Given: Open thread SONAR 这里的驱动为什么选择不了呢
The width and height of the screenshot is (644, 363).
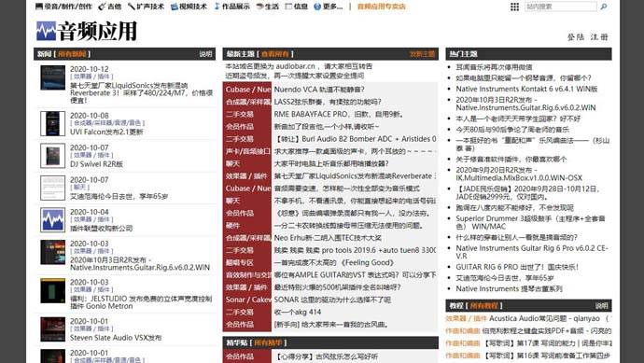Looking at the screenshot, I should [x=332, y=300].
